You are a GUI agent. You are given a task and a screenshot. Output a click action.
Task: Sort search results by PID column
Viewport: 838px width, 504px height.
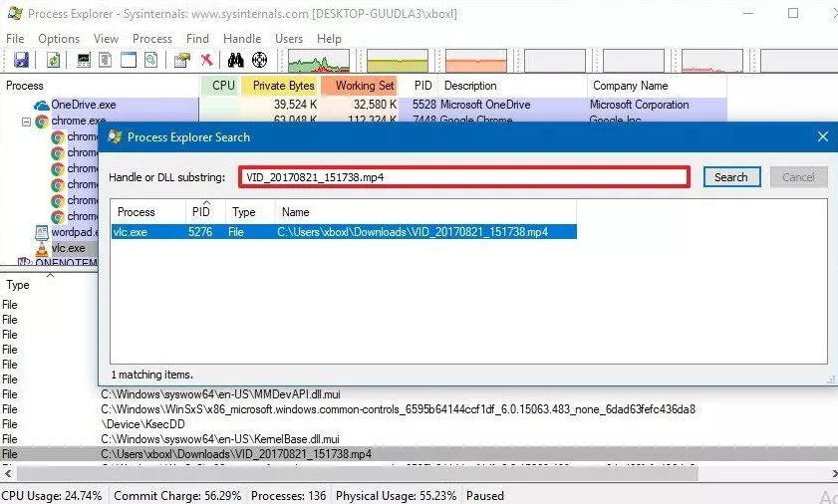205,212
